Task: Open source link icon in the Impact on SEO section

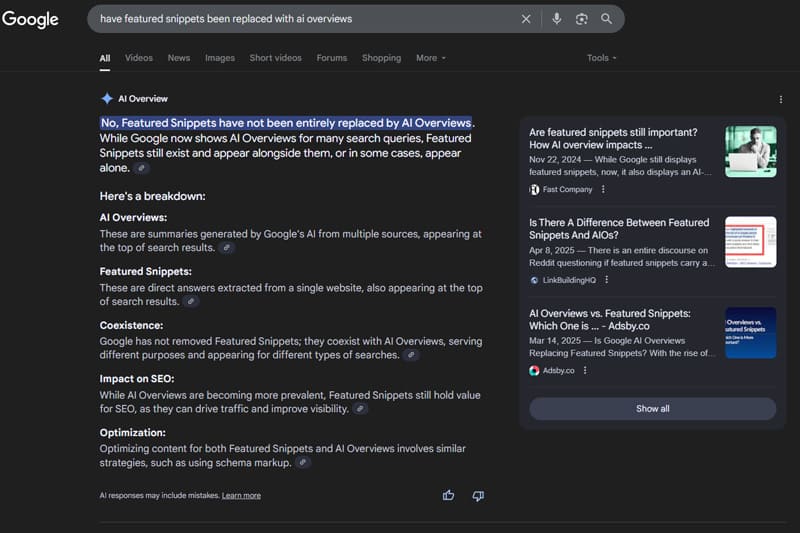Action: (360, 409)
